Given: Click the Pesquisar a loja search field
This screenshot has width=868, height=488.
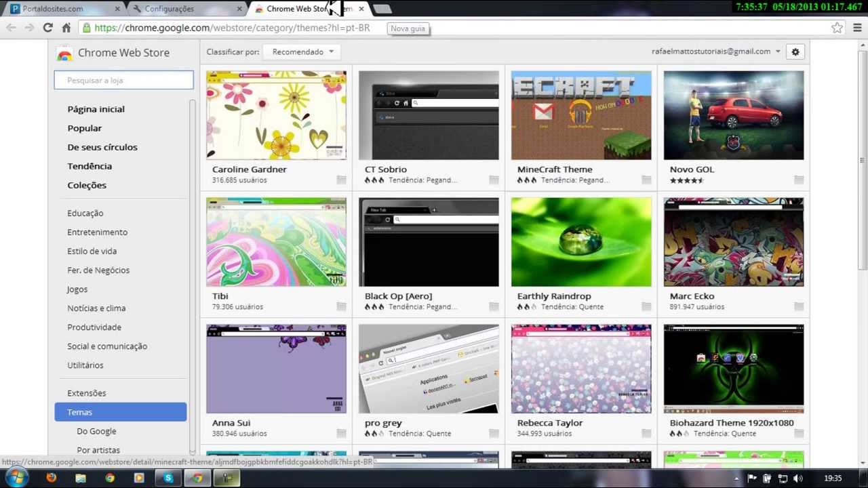Looking at the screenshot, I should (123, 80).
